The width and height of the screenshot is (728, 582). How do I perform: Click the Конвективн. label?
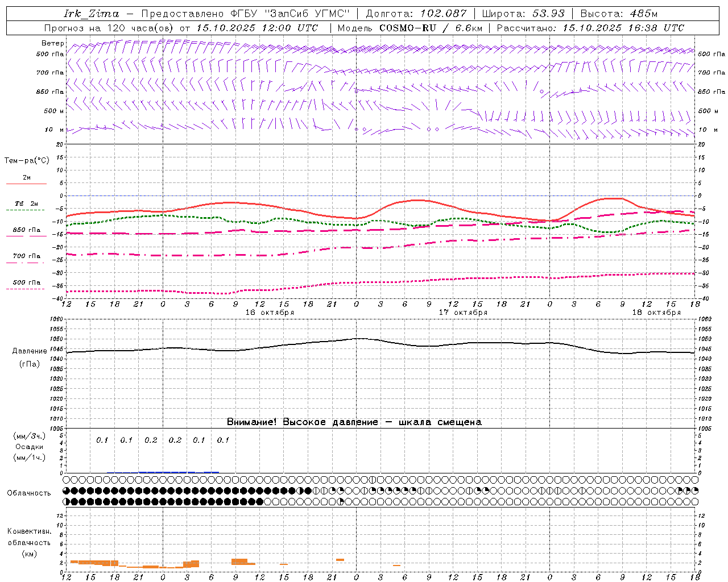pos(29,531)
